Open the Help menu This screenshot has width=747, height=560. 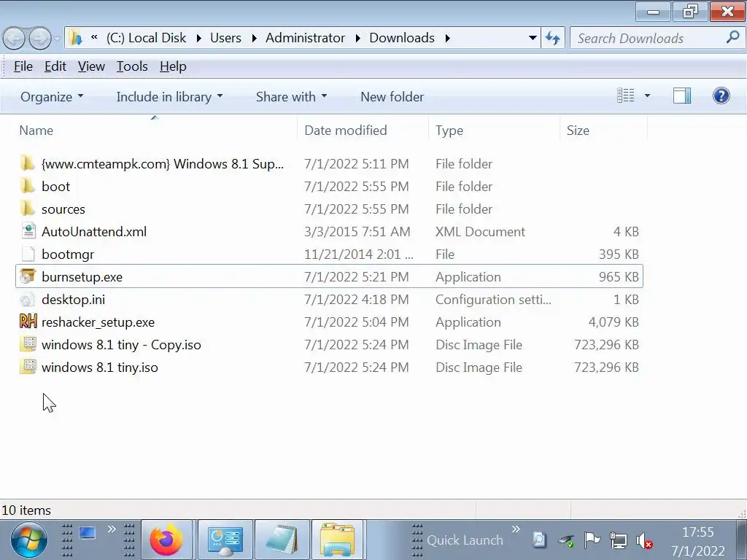173,66
